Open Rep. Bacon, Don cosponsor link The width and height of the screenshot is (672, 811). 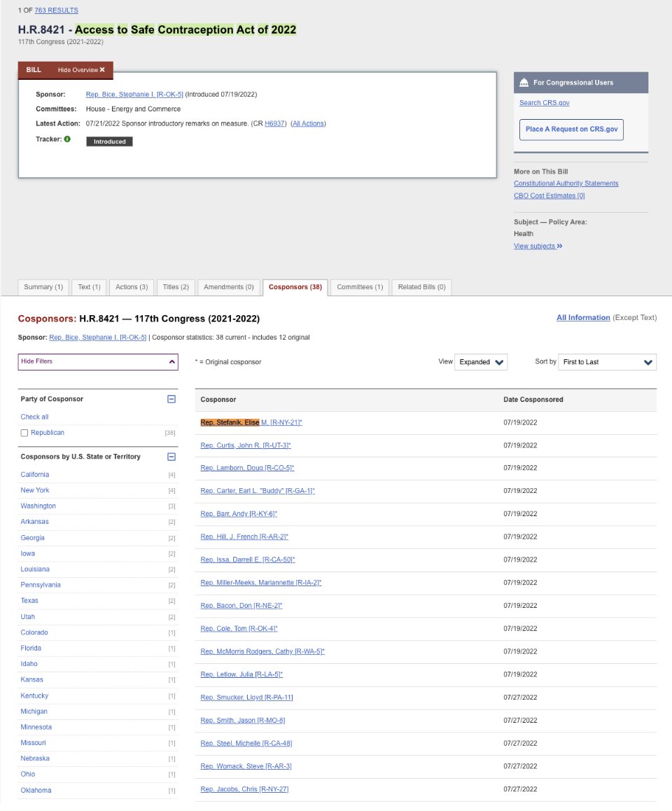241,606
